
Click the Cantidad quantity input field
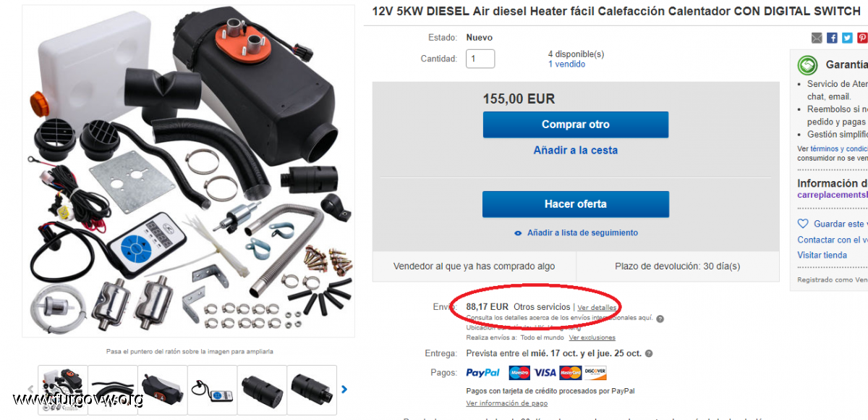[x=480, y=59]
